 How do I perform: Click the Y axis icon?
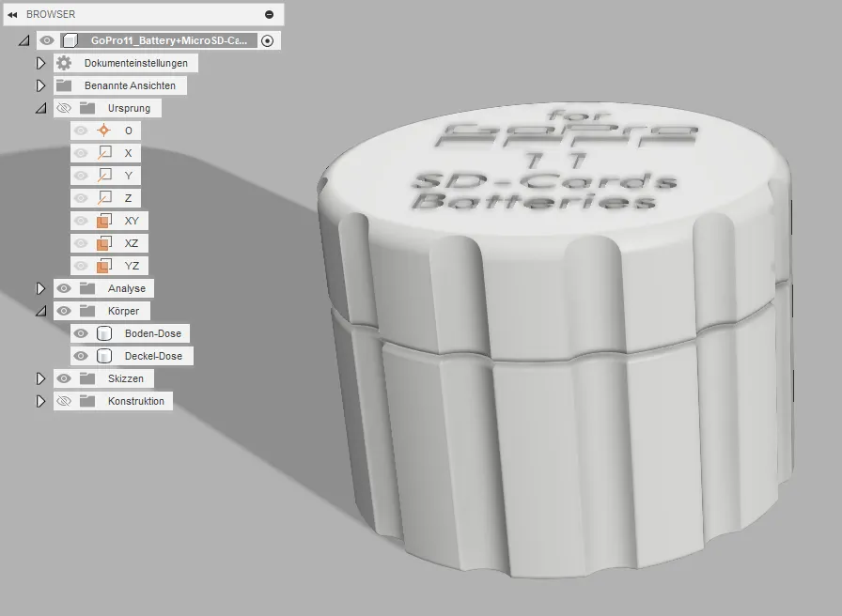[104, 176]
